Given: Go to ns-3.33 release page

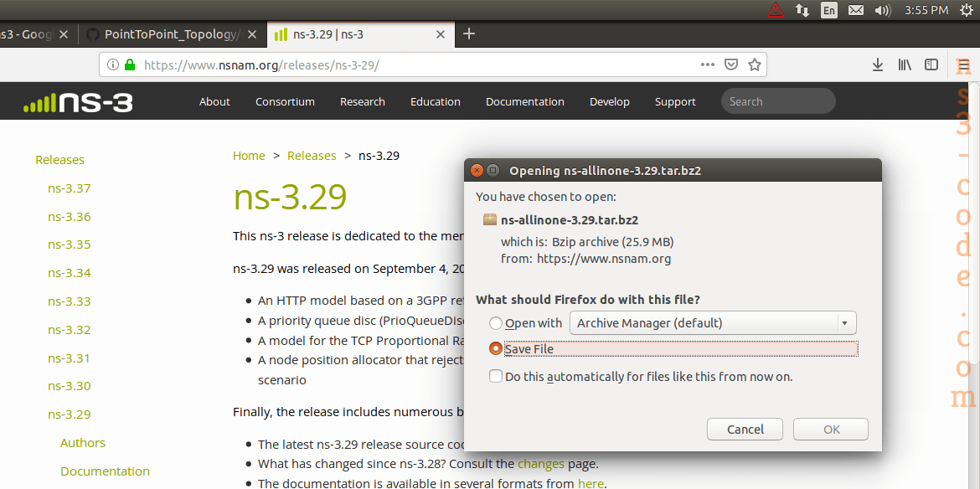Looking at the screenshot, I should [70, 301].
